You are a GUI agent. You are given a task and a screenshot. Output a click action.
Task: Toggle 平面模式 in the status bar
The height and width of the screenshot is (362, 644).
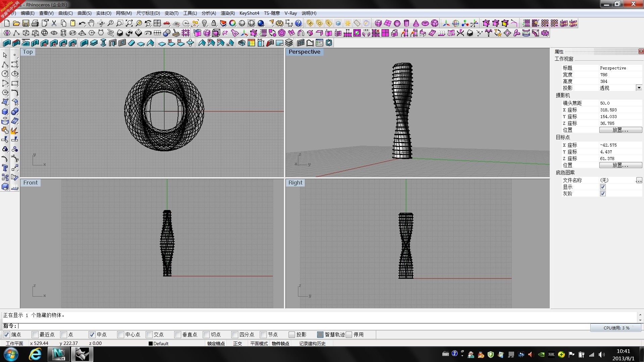point(259,343)
